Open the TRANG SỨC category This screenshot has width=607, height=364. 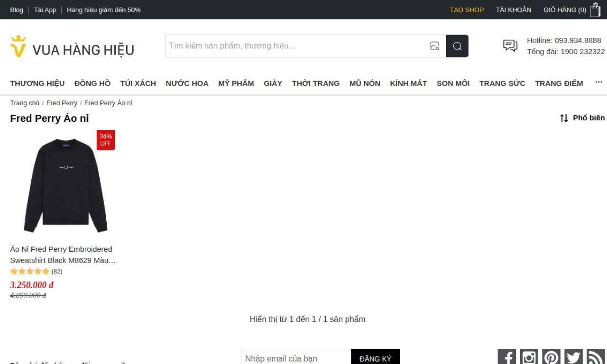pyautogui.click(x=502, y=83)
